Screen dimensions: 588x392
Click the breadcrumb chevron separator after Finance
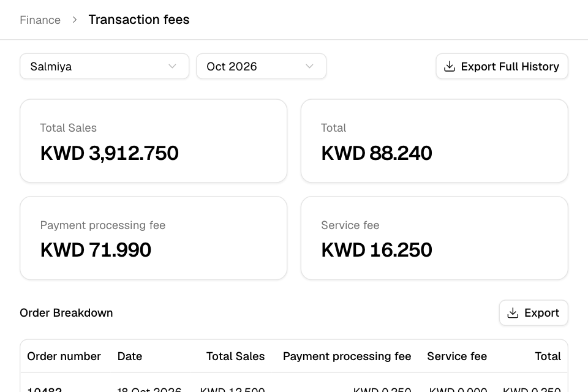coord(75,20)
